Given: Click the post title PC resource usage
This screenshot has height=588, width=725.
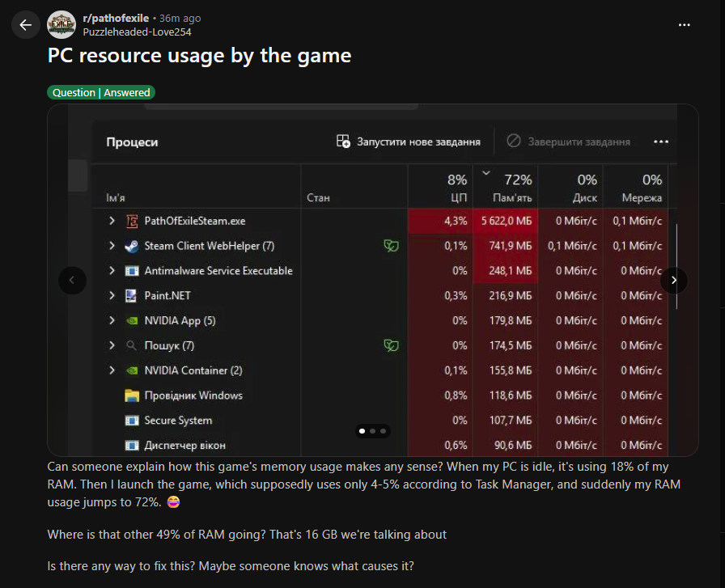Looking at the screenshot, I should pyautogui.click(x=199, y=56).
